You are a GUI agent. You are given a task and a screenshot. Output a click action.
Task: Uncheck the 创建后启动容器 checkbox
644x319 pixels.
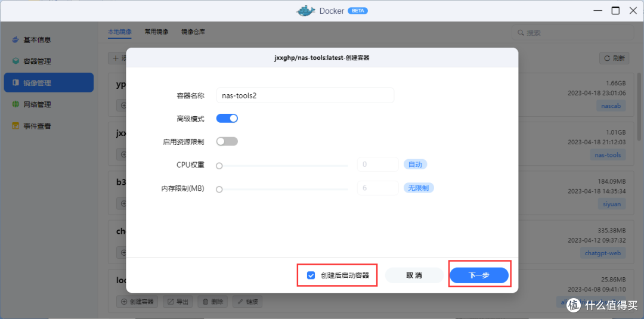click(x=311, y=275)
